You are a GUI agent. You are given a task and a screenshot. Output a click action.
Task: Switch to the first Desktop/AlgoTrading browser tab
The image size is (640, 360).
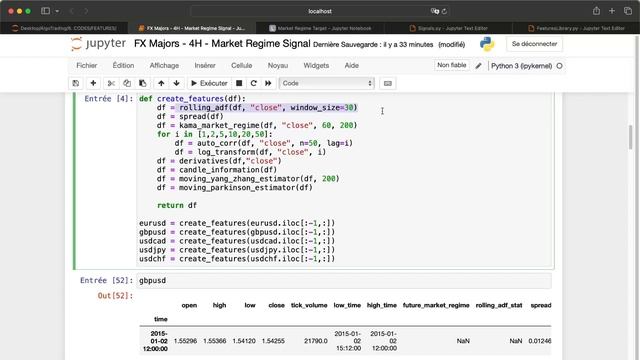[64, 28]
